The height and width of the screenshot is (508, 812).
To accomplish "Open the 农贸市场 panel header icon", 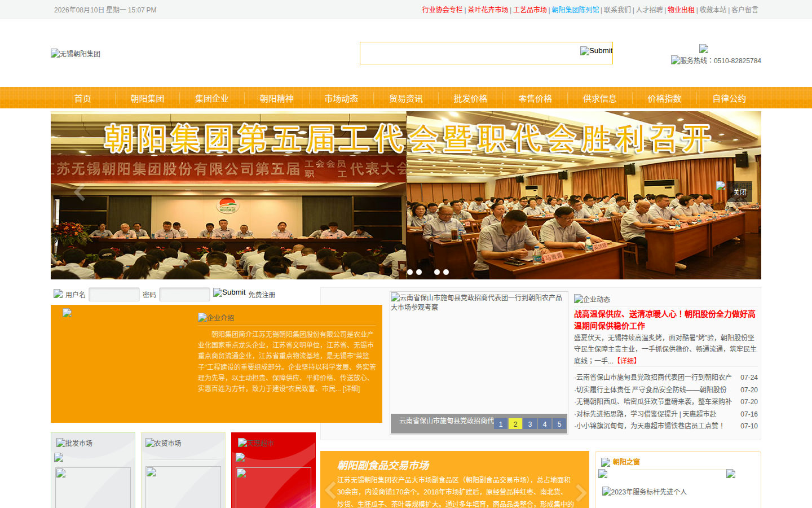I will [x=164, y=443].
